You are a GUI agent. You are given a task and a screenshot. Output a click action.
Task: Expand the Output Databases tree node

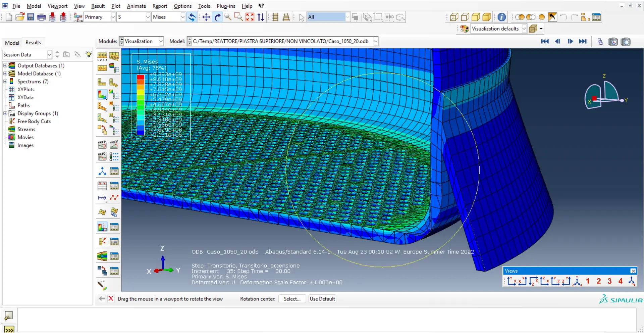tap(5, 65)
